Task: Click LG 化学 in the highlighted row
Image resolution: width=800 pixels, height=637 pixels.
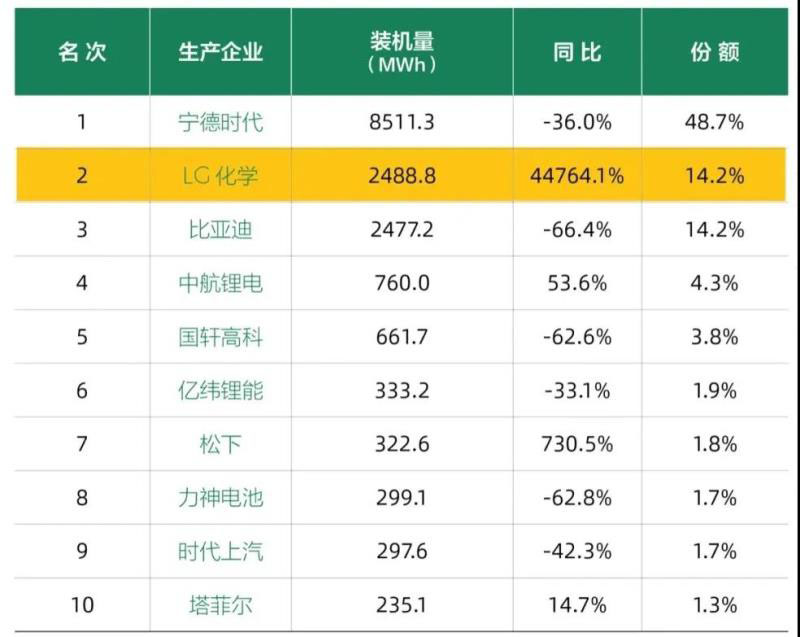Action: point(220,176)
